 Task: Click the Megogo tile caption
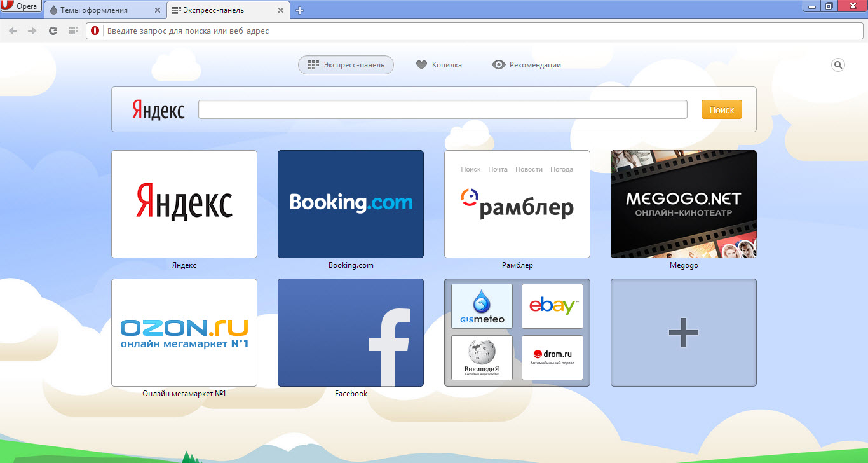[x=684, y=265]
